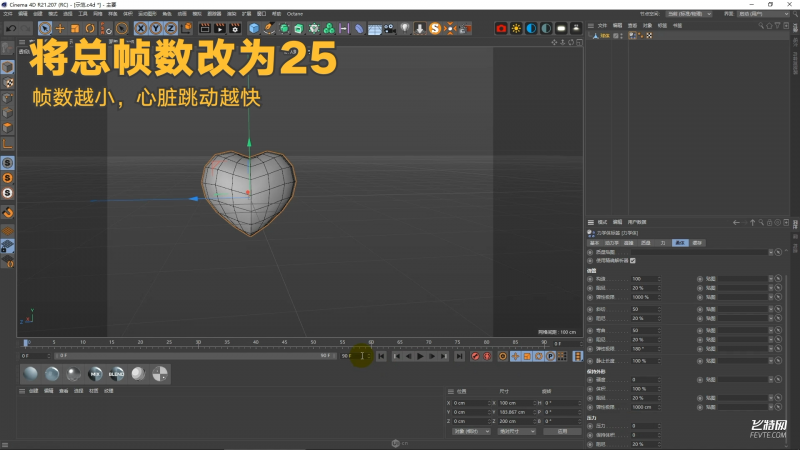The image size is (800, 450).
Task: Select the checkered material swatch
Action: pyautogui.click(x=160, y=374)
